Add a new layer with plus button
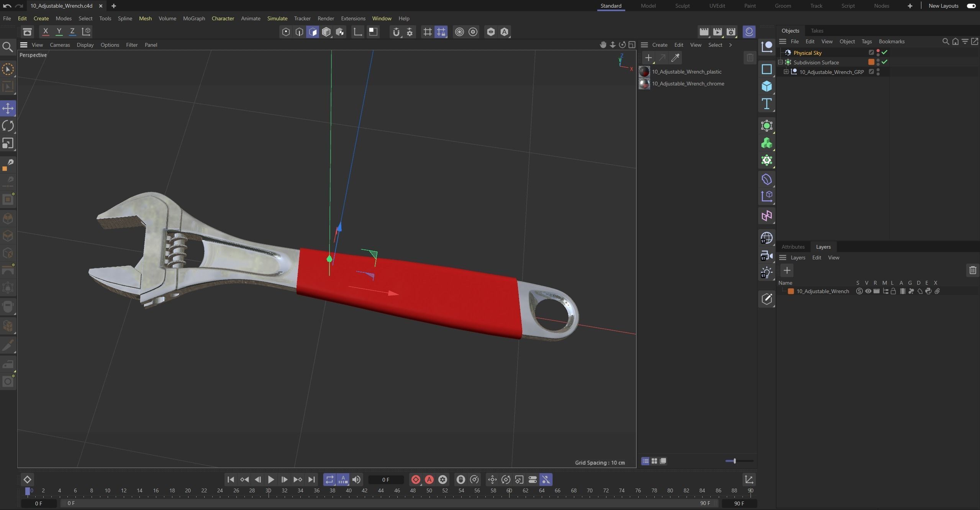Image resolution: width=980 pixels, height=510 pixels. tap(787, 271)
